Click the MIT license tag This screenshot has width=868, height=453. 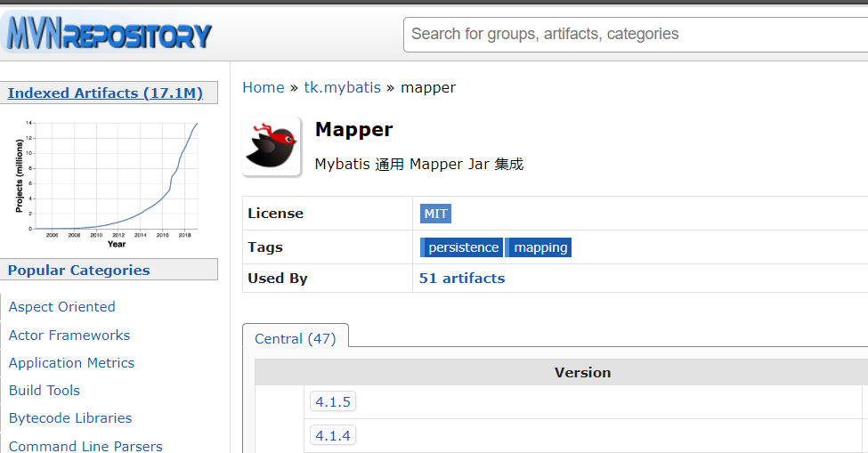(x=435, y=214)
